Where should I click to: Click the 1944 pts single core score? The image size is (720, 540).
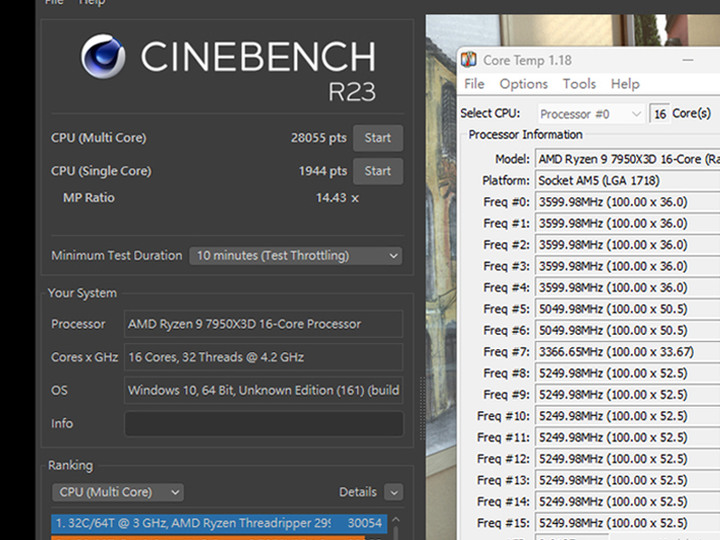[323, 171]
